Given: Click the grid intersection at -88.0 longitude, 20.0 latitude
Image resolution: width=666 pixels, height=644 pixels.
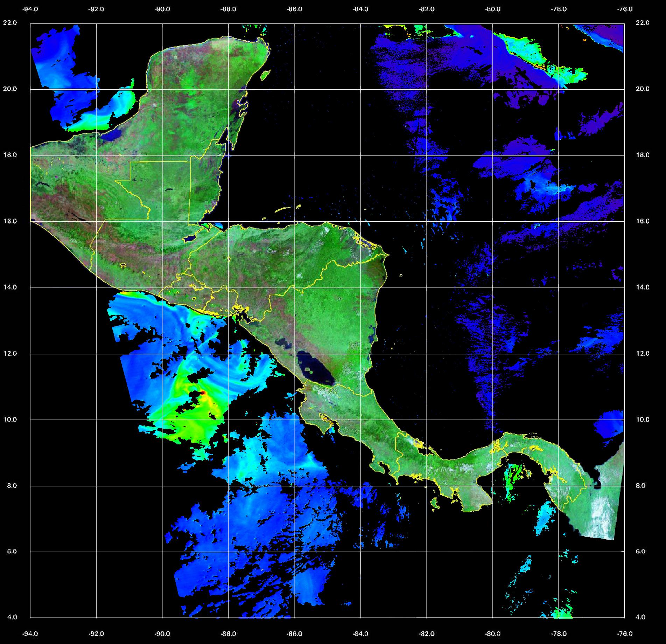Looking at the screenshot, I should pos(229,89).
